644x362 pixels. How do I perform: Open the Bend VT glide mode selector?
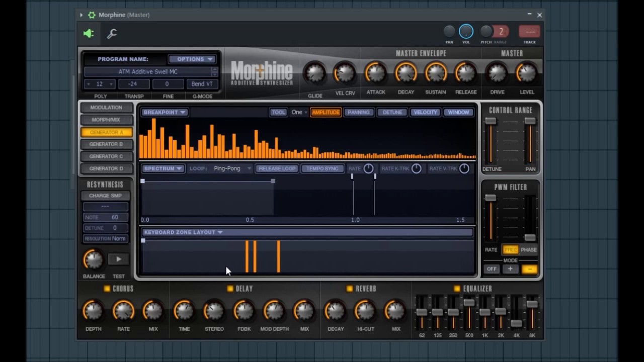click(x=202, y=84)
